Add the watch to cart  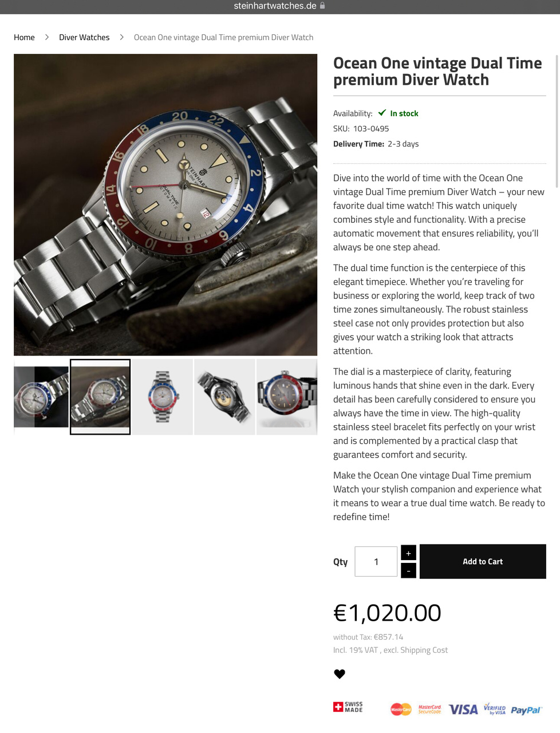(483, 562)
